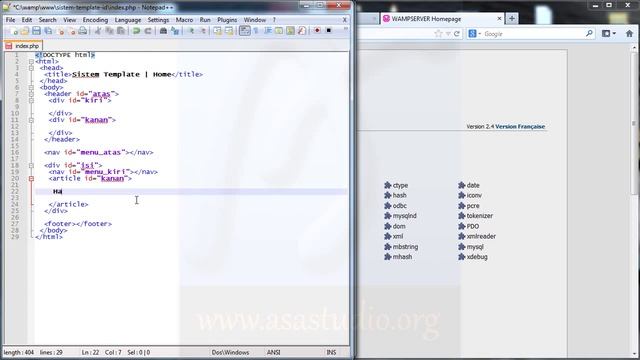Collapse the article fold marker on line 20
Screen dimensions: 640x360
coord(31,178)
